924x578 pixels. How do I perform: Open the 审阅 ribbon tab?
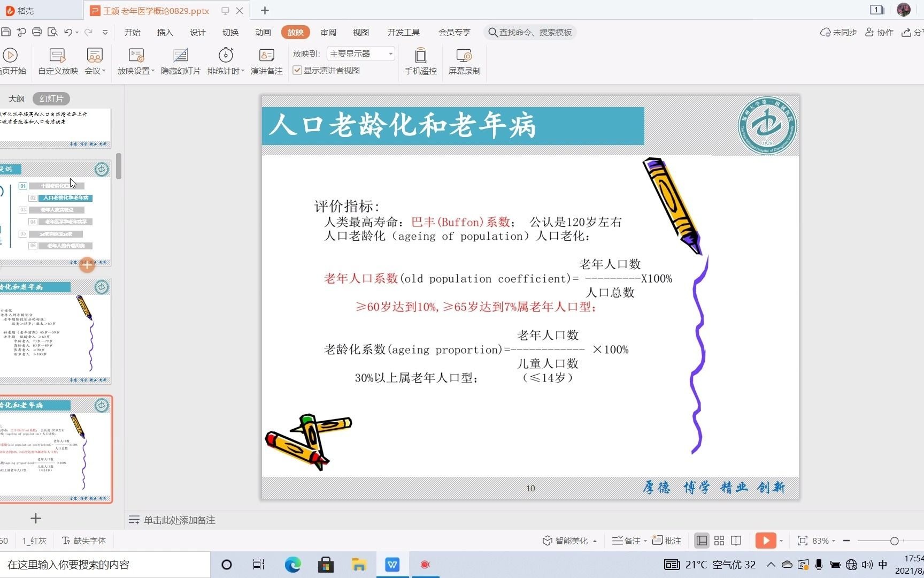pos(328,32)
